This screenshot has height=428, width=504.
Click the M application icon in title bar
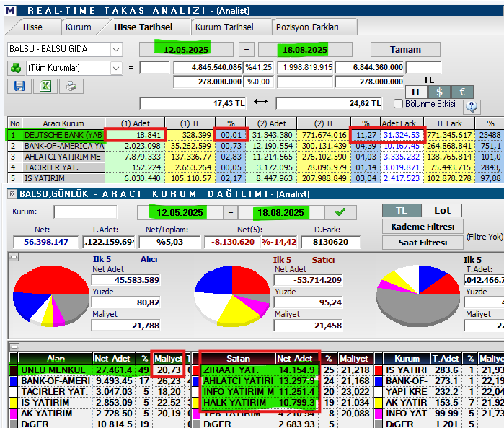10,11
